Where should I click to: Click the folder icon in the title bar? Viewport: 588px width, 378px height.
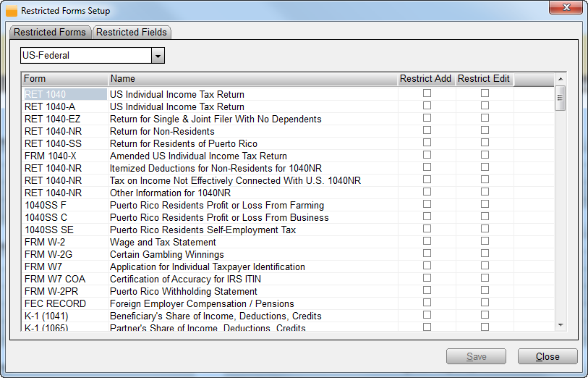12,12
